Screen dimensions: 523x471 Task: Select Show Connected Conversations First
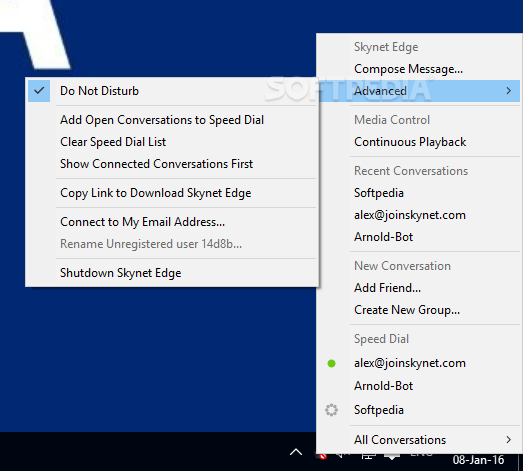click(x=172, y=164)
